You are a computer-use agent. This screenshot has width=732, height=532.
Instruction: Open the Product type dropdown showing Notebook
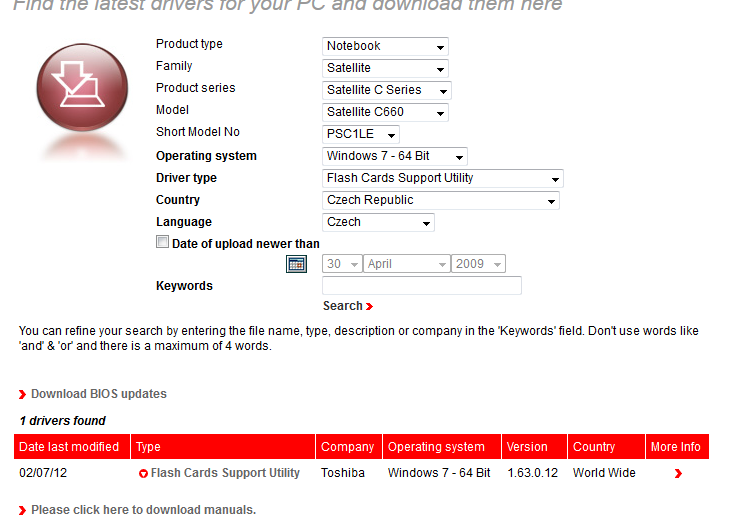[x=385, y=46]
